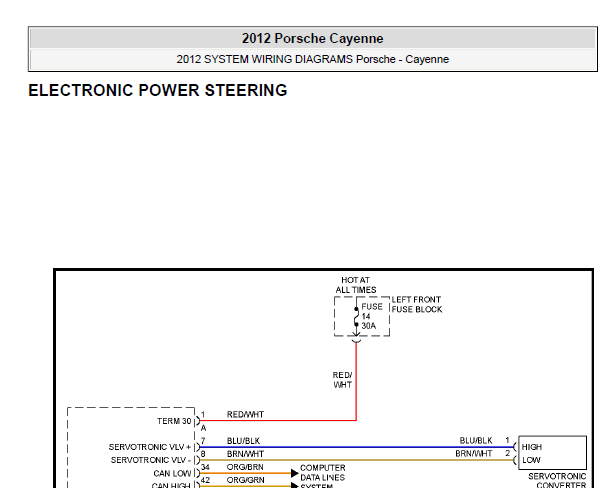Click the fuse symbol in fuse block
This screenshot has height=488, width=603.
coord(356,317)
